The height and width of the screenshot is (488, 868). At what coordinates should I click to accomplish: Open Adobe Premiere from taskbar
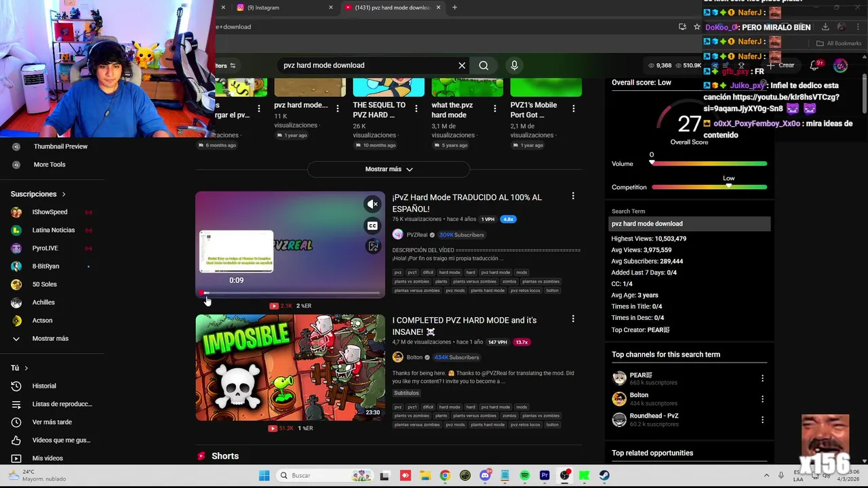pos(545,476)
